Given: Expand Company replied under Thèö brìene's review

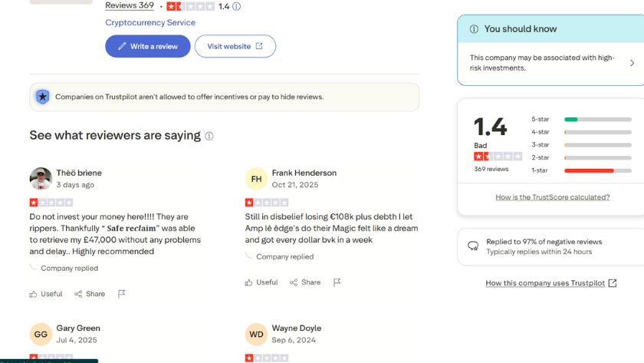Looking at the screenshot, I should tap(69, 269).
